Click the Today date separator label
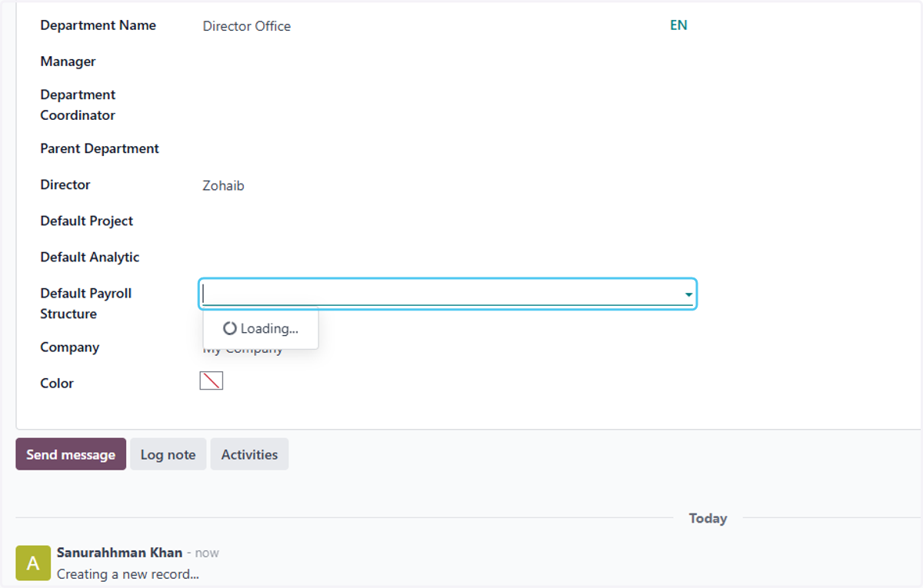The image size is (923, 588). click(708, 518)
